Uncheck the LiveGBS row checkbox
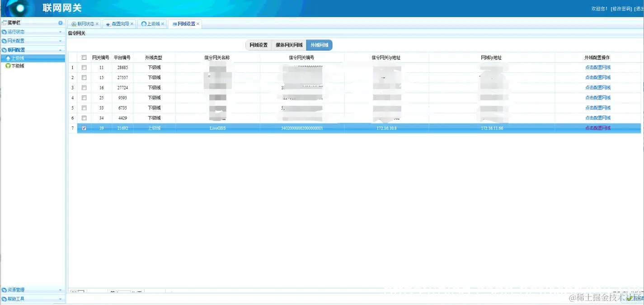 84,128
